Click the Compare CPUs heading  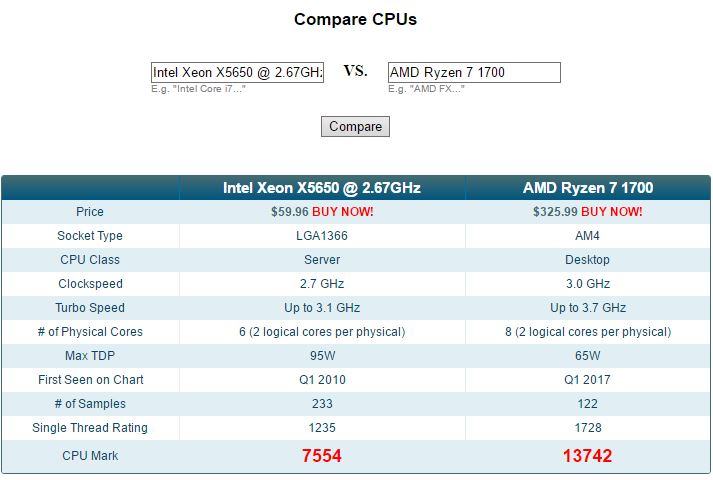(355, 19)
